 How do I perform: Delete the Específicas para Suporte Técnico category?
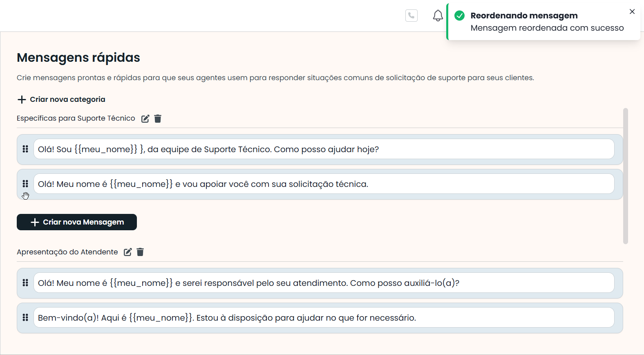pos(158,119)
